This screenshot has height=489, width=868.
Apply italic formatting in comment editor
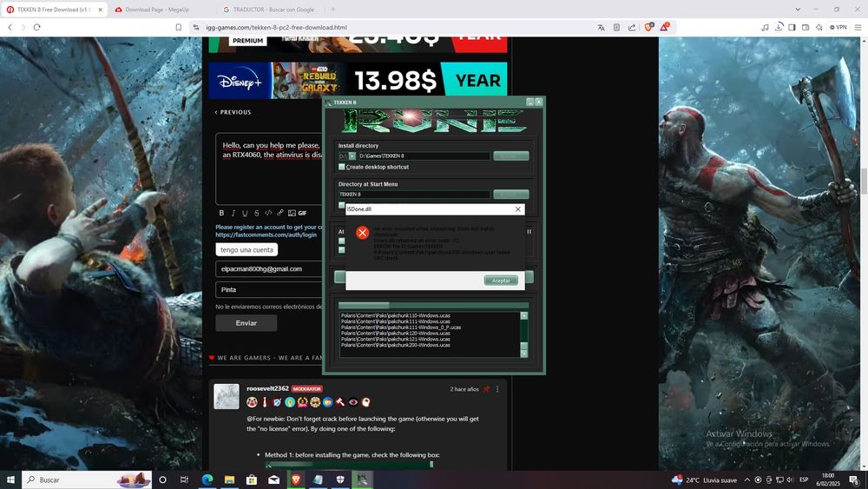[x=233, y=213]
